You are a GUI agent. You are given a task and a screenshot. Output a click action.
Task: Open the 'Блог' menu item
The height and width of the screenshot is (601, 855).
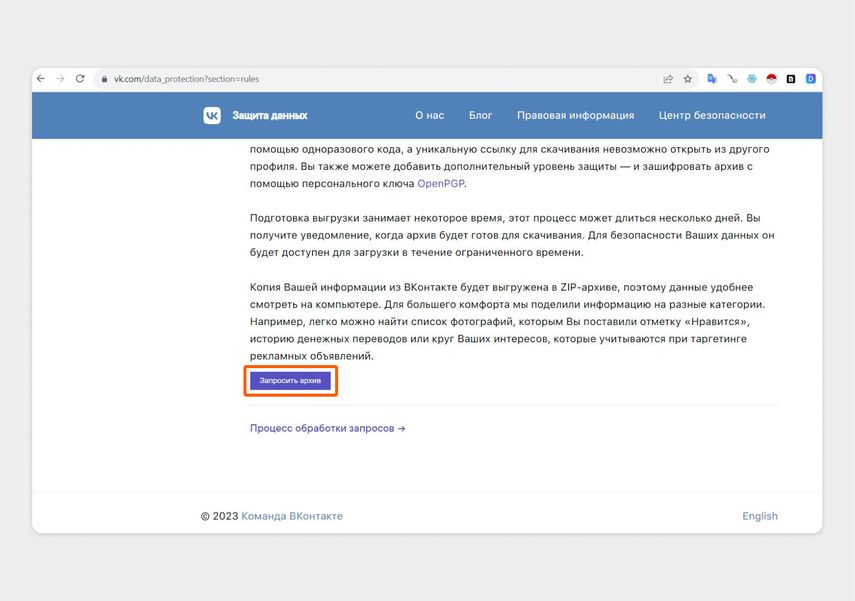(x=480, y=115)
